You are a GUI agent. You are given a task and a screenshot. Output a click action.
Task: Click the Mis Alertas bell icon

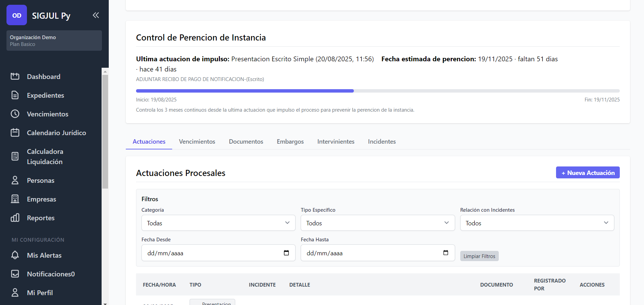click(15, 255)
